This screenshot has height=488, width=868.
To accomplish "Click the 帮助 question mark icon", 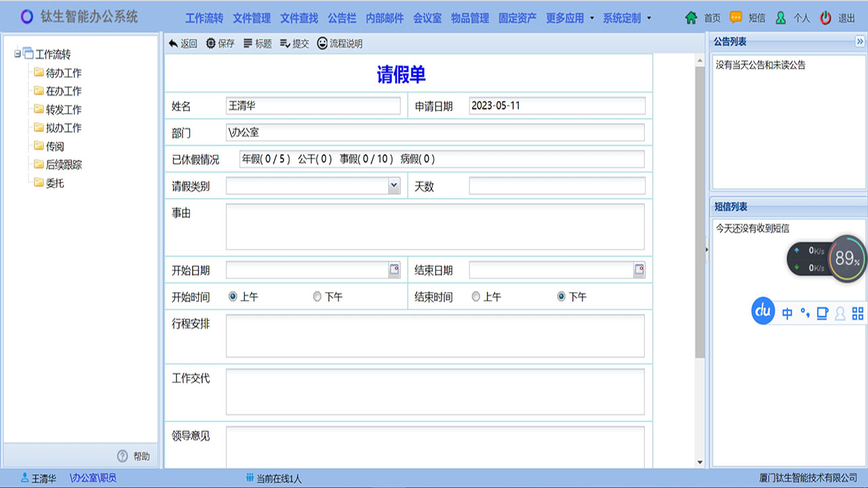I will coord(123,456).
